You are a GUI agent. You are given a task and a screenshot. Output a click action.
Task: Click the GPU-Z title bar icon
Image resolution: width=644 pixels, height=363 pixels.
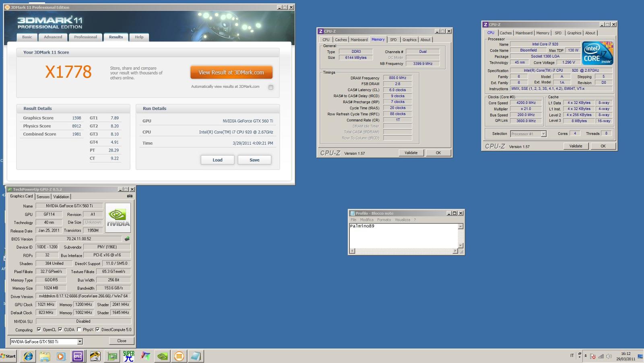10,189
